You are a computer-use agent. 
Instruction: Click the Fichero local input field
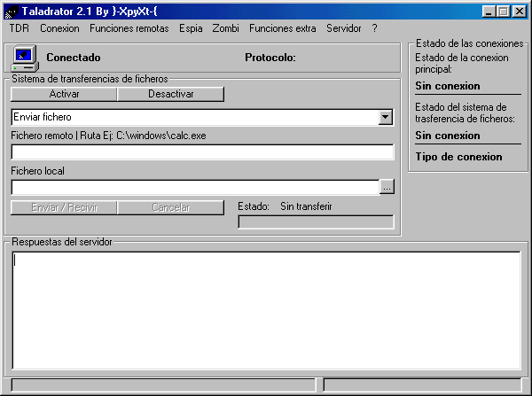pos(195,187)
